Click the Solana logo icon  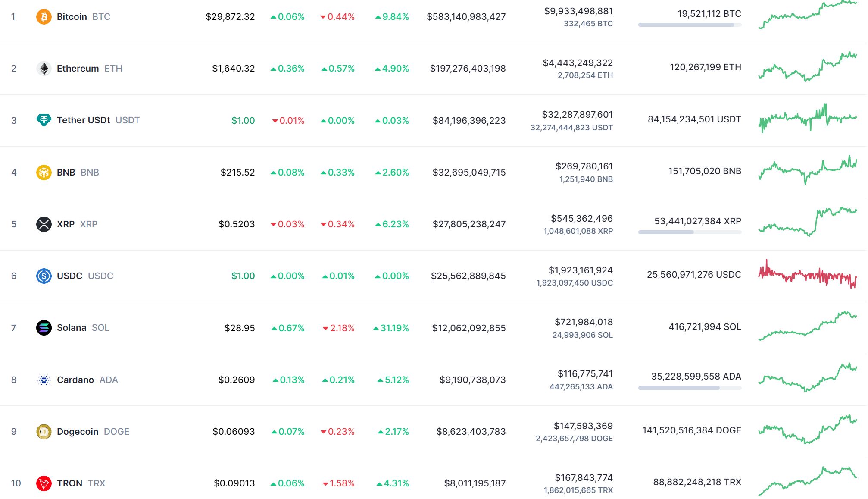pyautogui.click(x=44, y=328)
